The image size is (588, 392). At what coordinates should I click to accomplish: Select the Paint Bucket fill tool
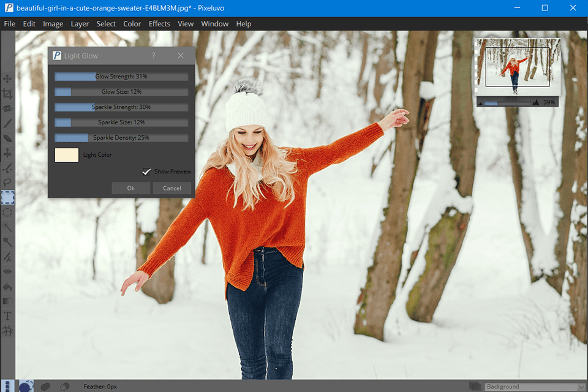[x=7, y=287]
